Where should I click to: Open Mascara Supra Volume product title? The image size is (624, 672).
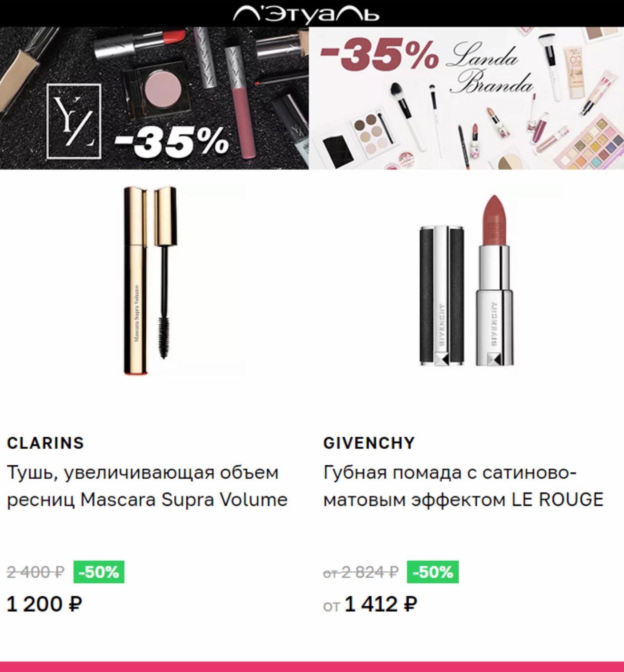click(x=147, y=486)
